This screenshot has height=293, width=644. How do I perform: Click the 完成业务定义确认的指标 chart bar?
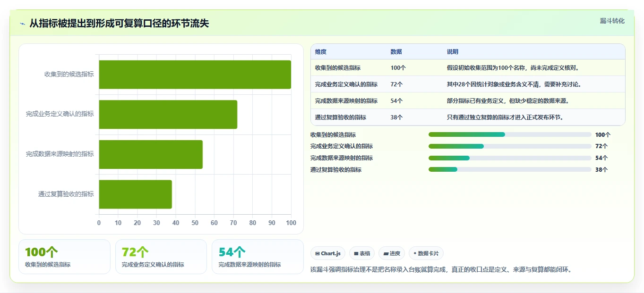click(168, 114)
